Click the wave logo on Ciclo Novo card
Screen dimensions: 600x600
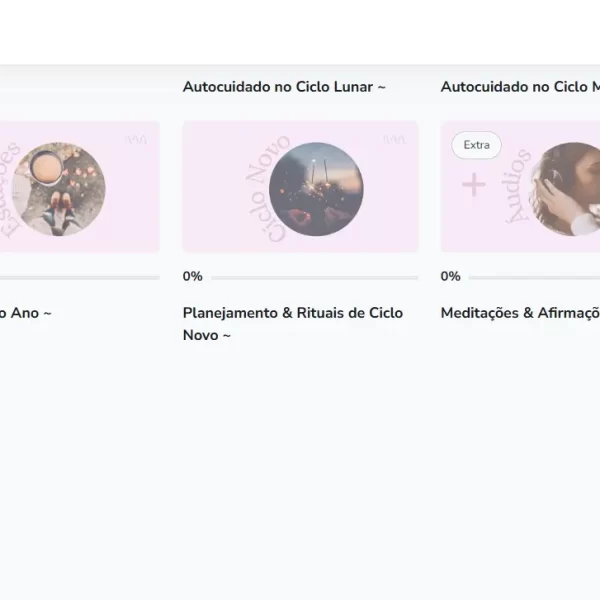[x=395, y=140]
